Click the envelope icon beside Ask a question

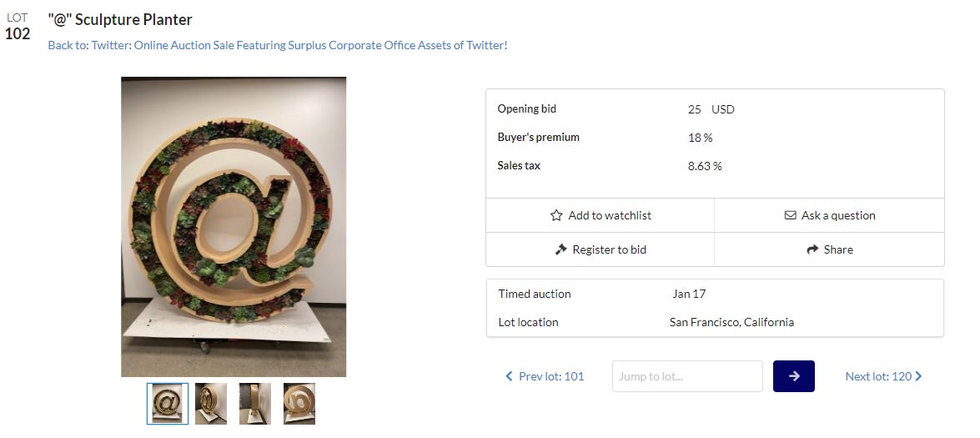pyautogui.click(x=791, y=215)
